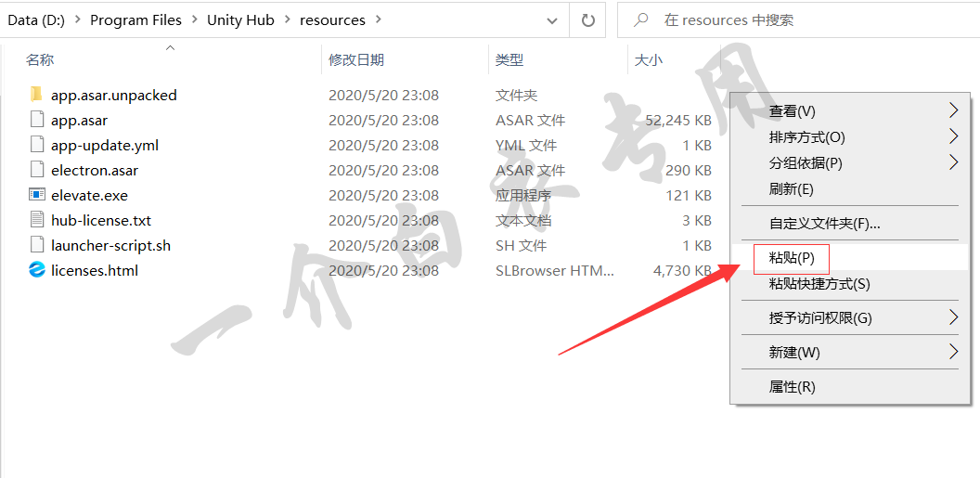
Task: Click the Unity Hub breadcrumb
Action: [x=240, y=20]
